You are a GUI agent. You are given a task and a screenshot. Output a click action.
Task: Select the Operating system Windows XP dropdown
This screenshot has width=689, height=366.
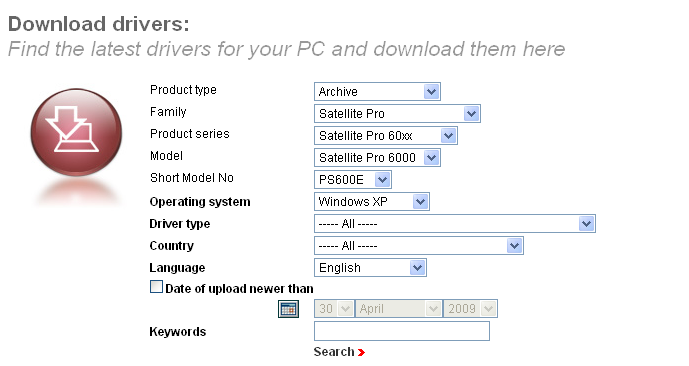[372, 201]
